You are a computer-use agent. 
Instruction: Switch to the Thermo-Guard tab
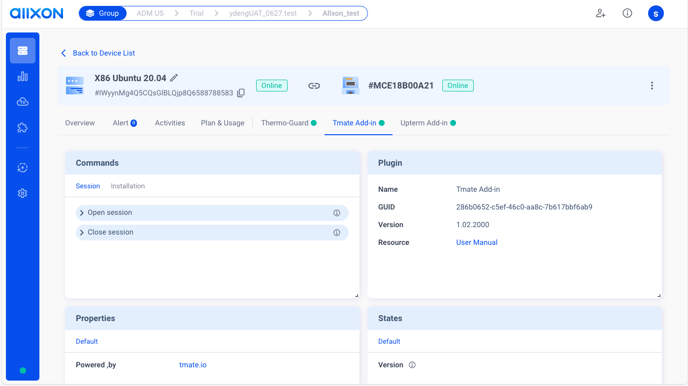(289, 123)
